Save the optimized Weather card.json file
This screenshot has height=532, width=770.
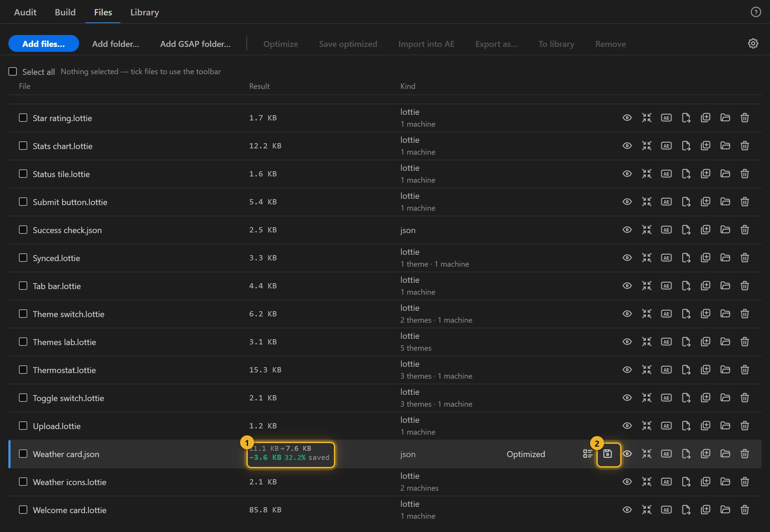[x=608, y=454]
